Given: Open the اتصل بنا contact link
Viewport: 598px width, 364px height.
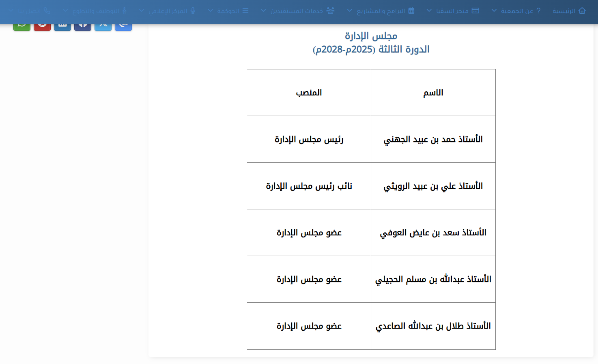Looking at the screenshot, I should tap(29, 11).
